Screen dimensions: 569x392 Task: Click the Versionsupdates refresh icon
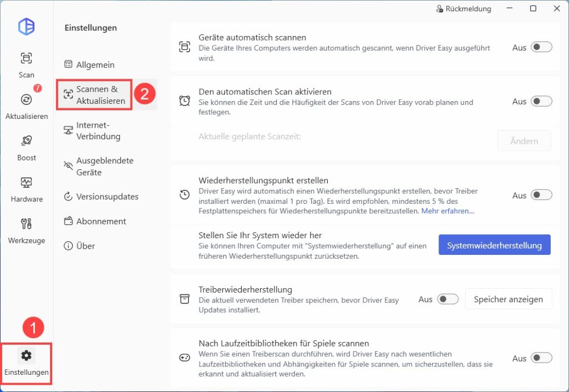[x=68, y=196]
